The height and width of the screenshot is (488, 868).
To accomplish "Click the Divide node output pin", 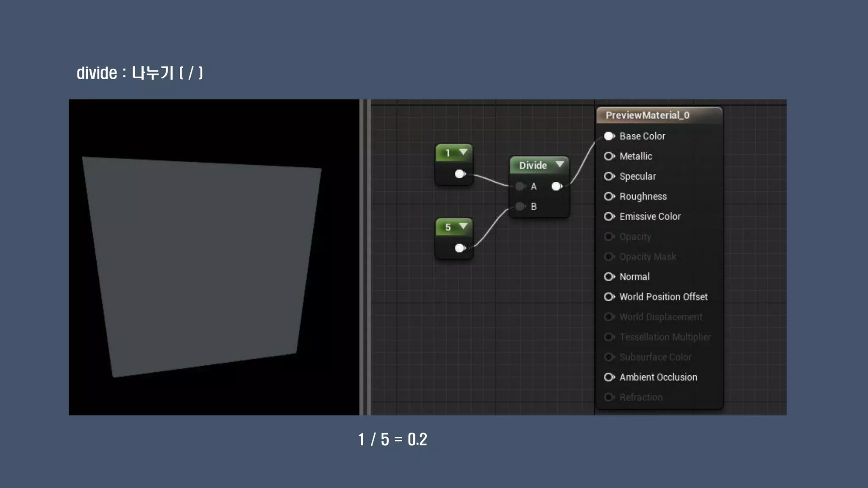I will click(556, 186).
